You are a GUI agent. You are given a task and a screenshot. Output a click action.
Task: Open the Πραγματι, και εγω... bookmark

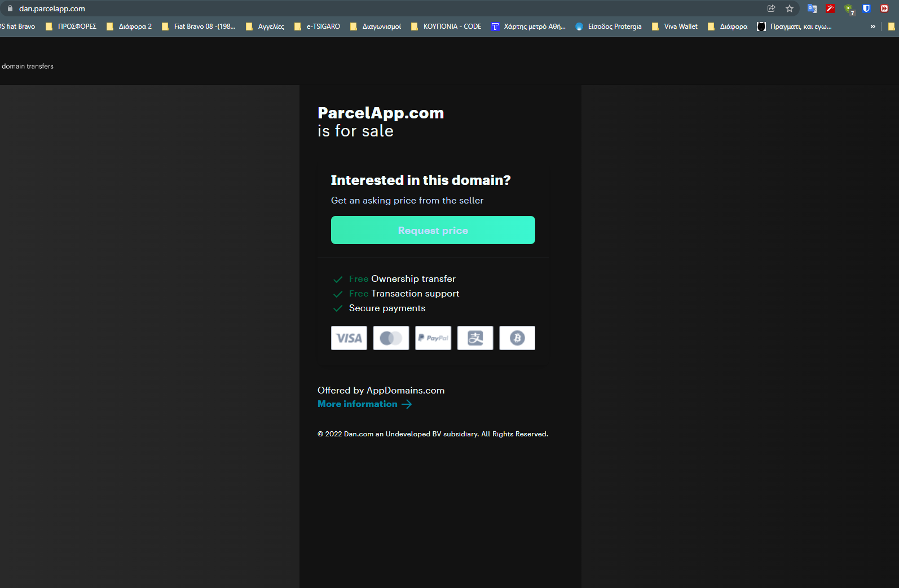click(x=794, y=26)
